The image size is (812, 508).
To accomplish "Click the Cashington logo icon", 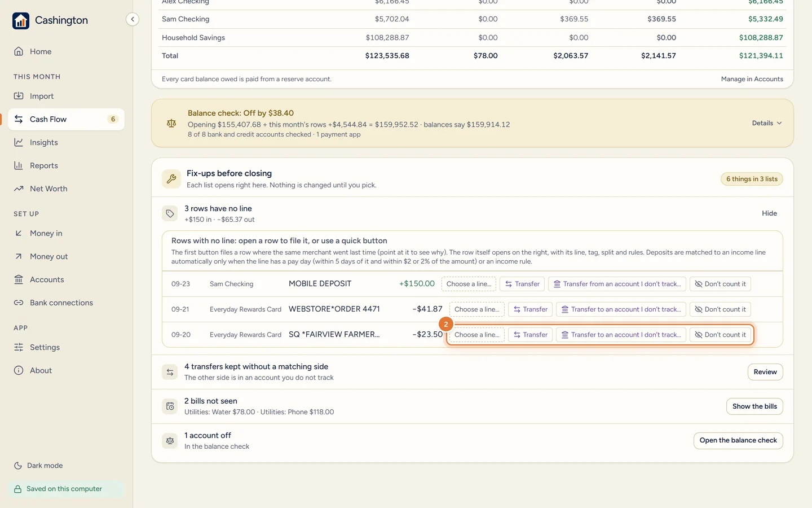I will tap(21, 21).
